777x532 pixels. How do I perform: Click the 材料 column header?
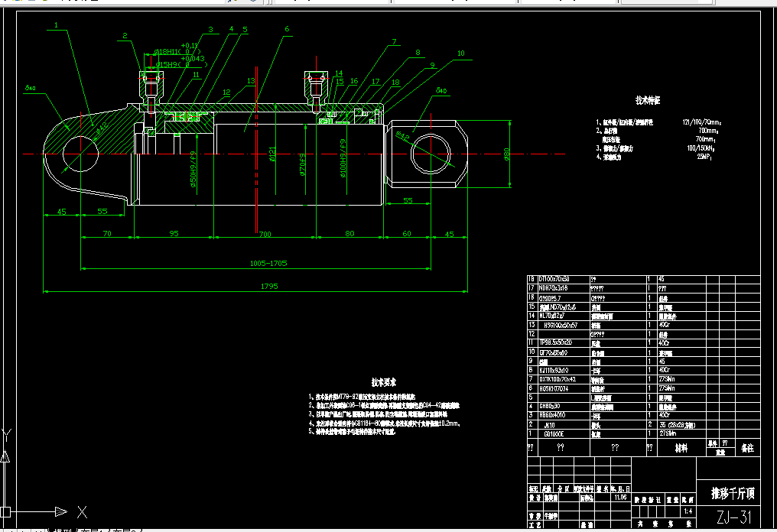[681, 448]
